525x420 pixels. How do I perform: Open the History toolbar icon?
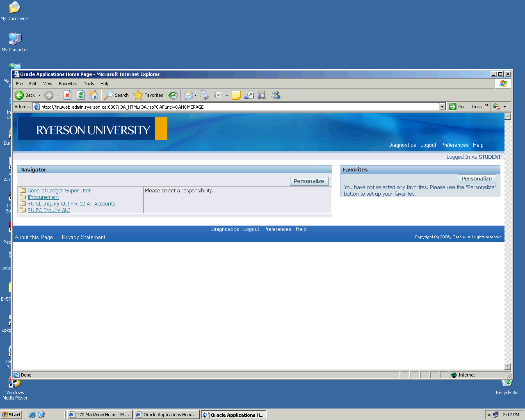pyautogui.click(x=173, y=95)
